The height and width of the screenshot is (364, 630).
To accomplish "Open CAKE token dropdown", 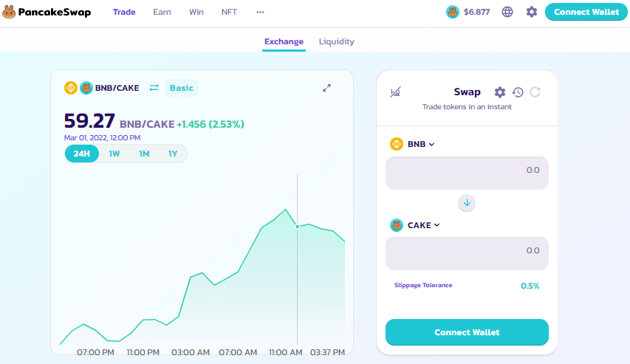I will click(423, 225).
